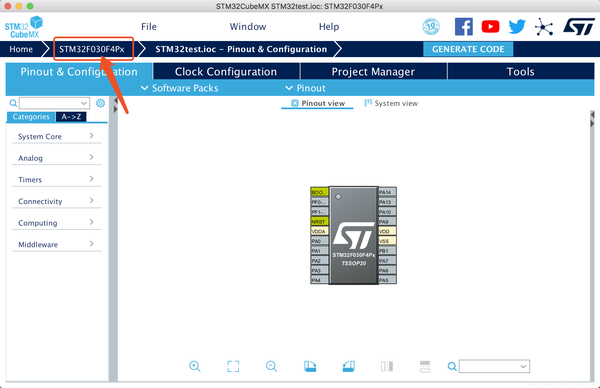Image resolution: width=600 pixels, height=388 pixels.
Task: Open the Twitter bird icon
Action: point(517,27)
